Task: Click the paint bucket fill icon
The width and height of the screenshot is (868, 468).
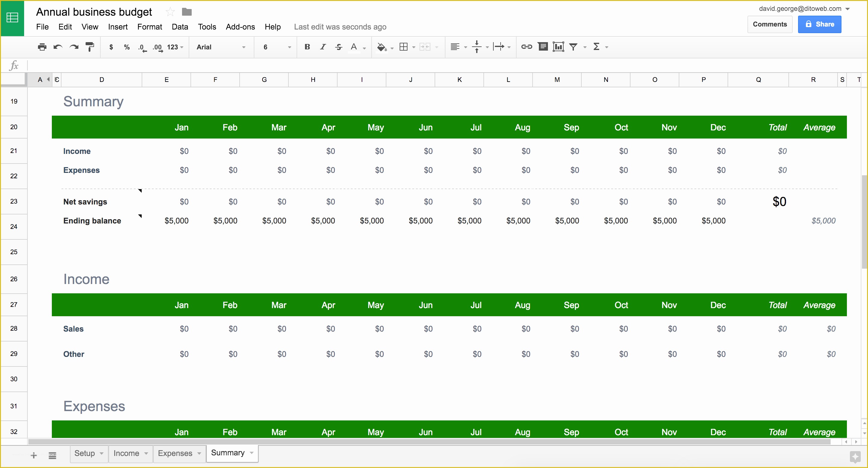Action: pos(381,47)
